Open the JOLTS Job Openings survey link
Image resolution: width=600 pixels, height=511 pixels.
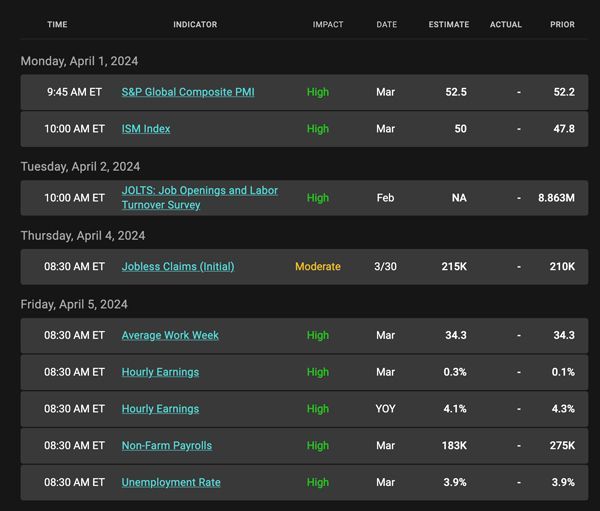click(200, 198)
